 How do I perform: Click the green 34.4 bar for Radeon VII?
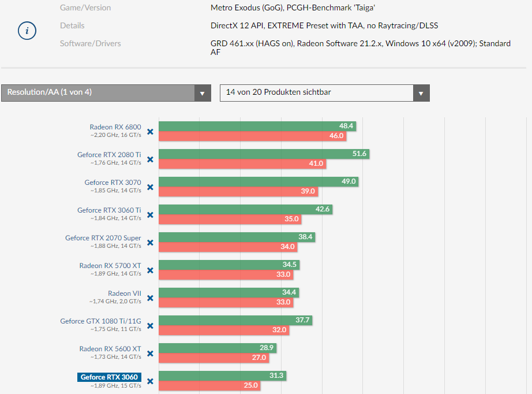228,292
